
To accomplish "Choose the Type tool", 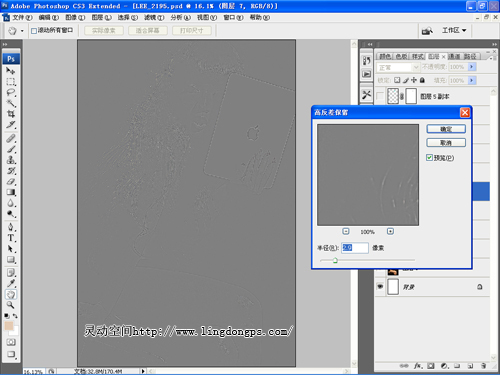I will 11,238.
